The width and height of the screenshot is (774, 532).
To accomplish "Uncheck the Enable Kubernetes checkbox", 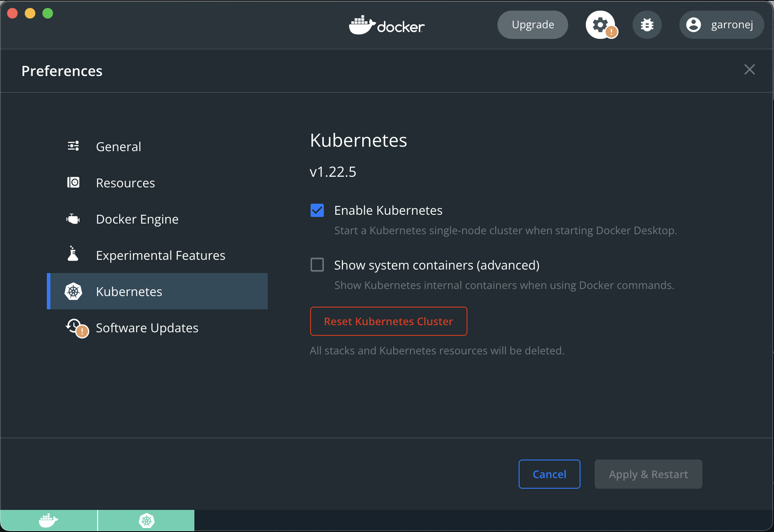I will [317, 210].
